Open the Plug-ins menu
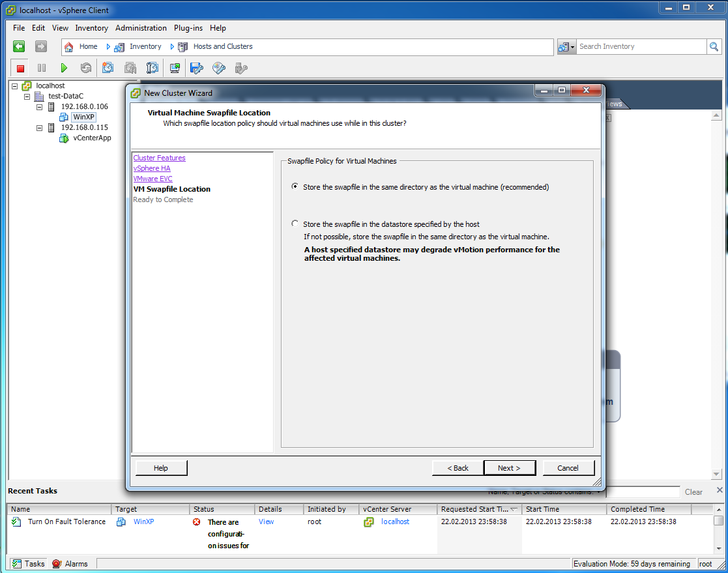Viewport: 728px width, 573px height. 188,28
